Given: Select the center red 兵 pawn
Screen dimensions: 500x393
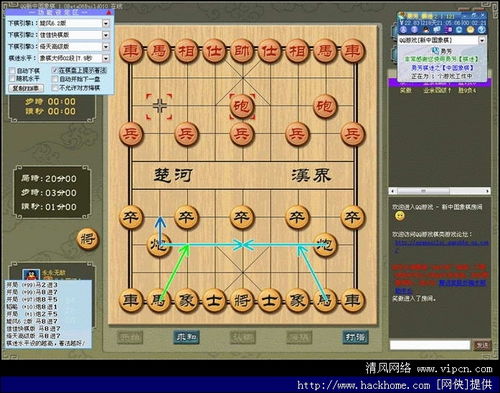Looking at the screenshot, I should click(242, 134).
